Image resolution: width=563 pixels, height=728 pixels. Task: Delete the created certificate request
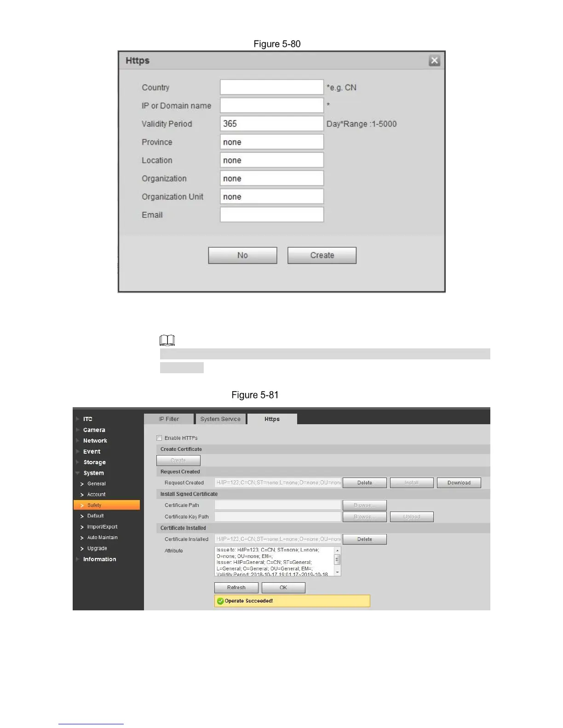365,483
